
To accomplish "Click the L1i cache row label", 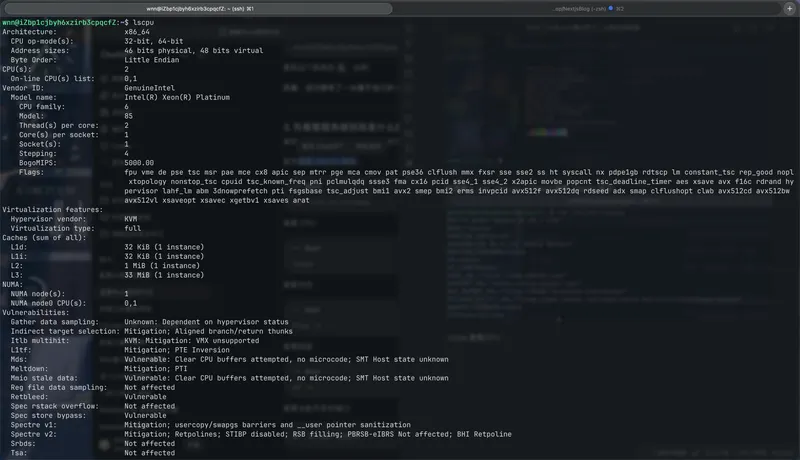I will (x=19, y=257).
